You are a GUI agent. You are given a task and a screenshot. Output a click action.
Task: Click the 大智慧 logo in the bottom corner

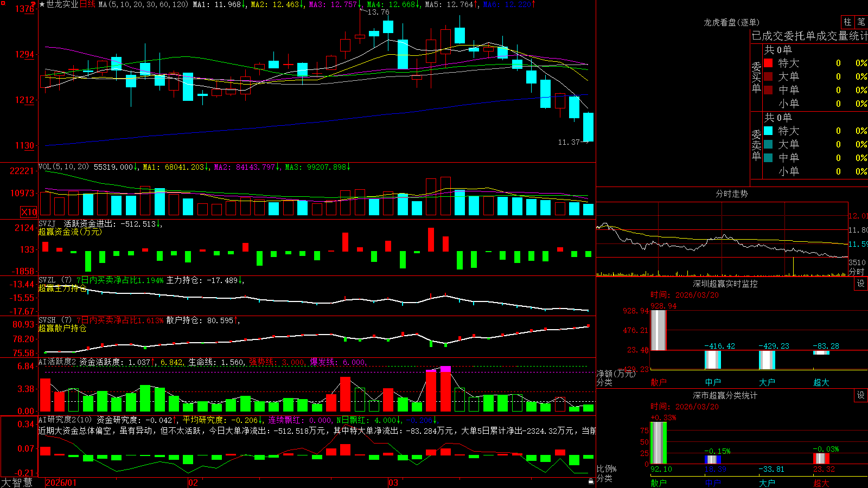pyautogui.click(x=17, y=482)
